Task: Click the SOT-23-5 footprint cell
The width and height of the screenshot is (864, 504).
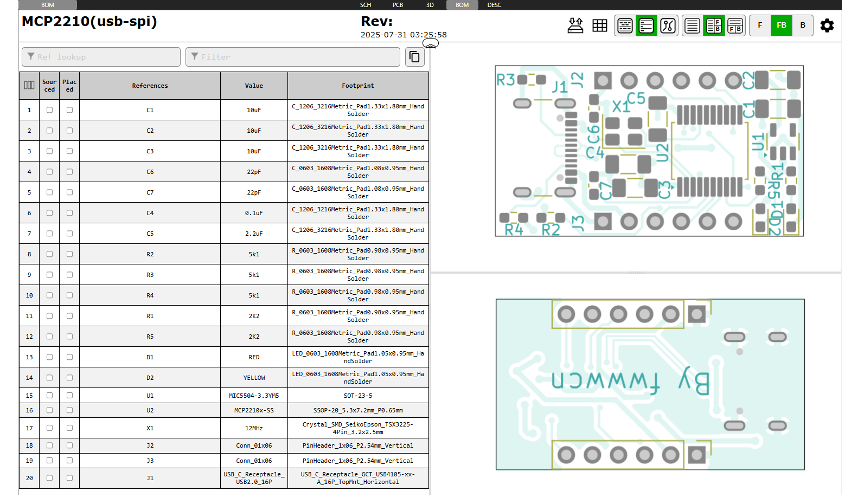Action: 358,396
